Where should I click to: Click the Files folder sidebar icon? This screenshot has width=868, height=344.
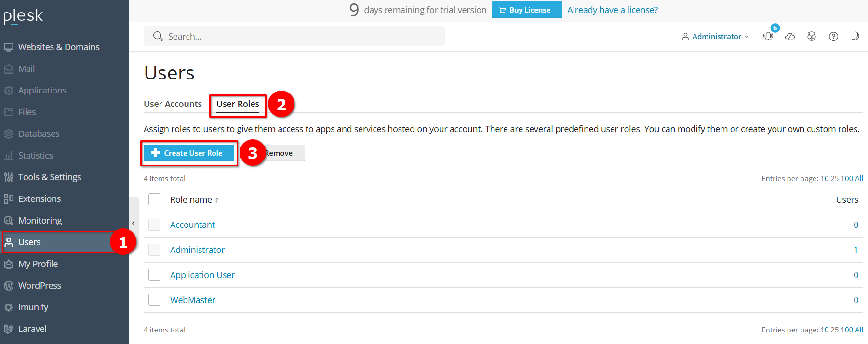point(9,112)
